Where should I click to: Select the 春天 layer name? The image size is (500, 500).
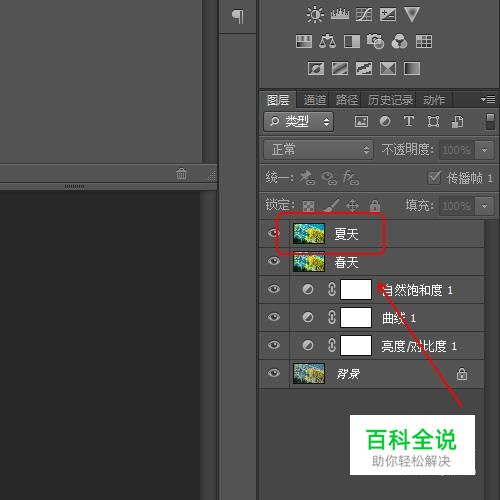click(346, 262)
